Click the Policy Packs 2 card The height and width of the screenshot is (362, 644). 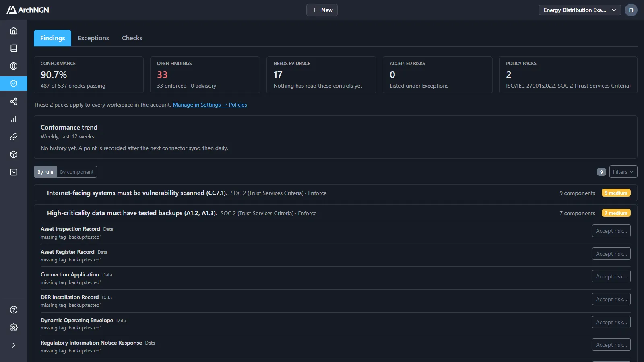tap(568, 75)
